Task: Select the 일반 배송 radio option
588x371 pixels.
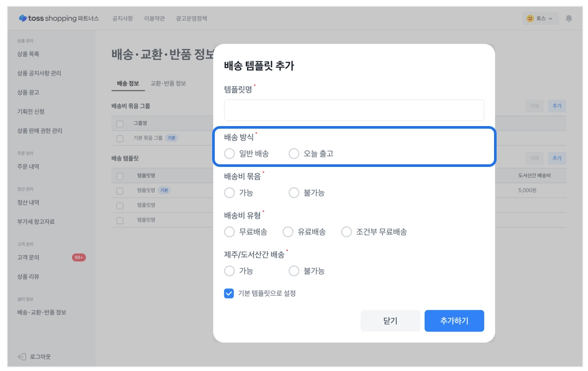Action: pos(230,153)
